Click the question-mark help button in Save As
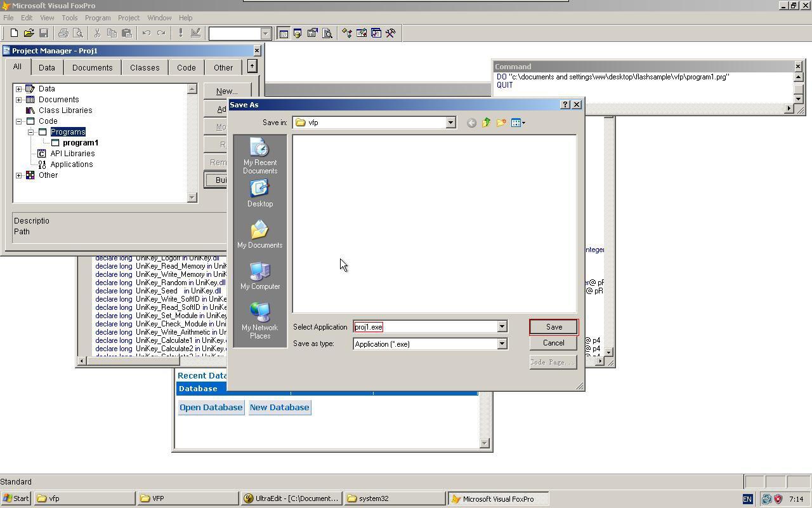This screenshot has height=508, width=812. coord(565,105)
